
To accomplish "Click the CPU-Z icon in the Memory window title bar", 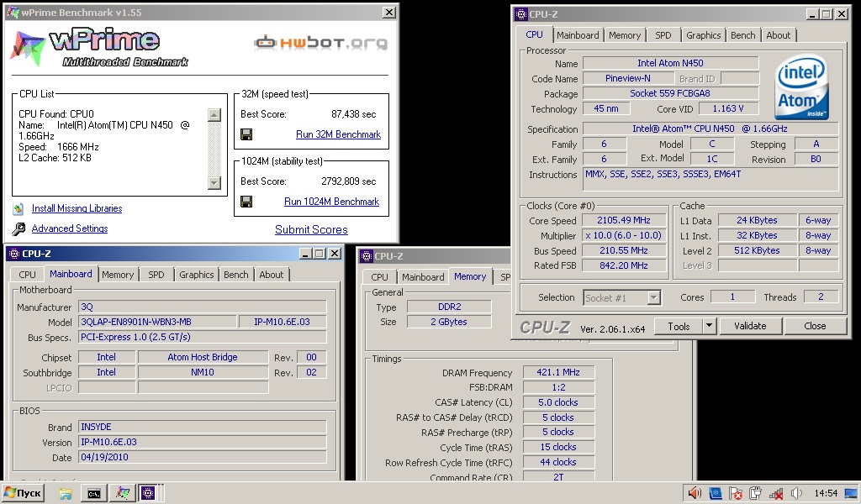I will pyautogui.click(x=367, y=256).
